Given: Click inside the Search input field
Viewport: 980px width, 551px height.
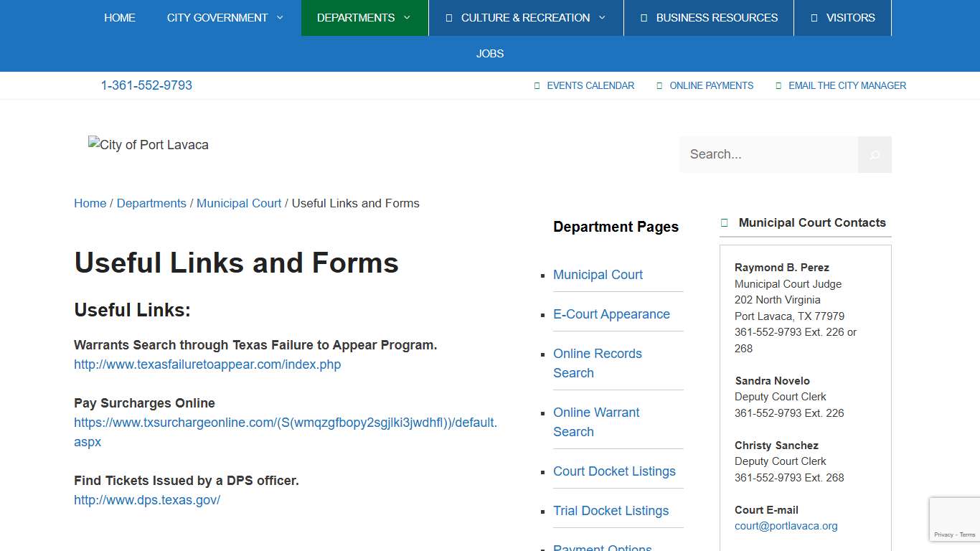Looking at the screenshot, I should pos(768,154).
